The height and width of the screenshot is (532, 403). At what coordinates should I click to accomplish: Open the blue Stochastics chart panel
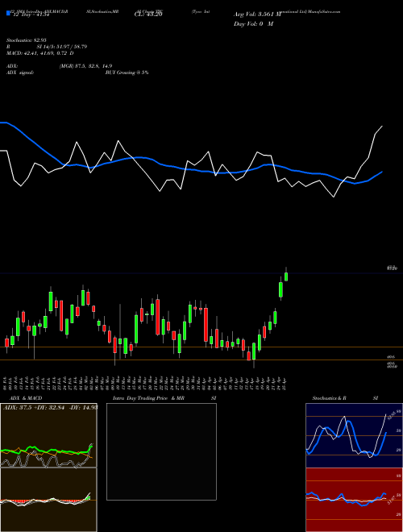(354, 435)
